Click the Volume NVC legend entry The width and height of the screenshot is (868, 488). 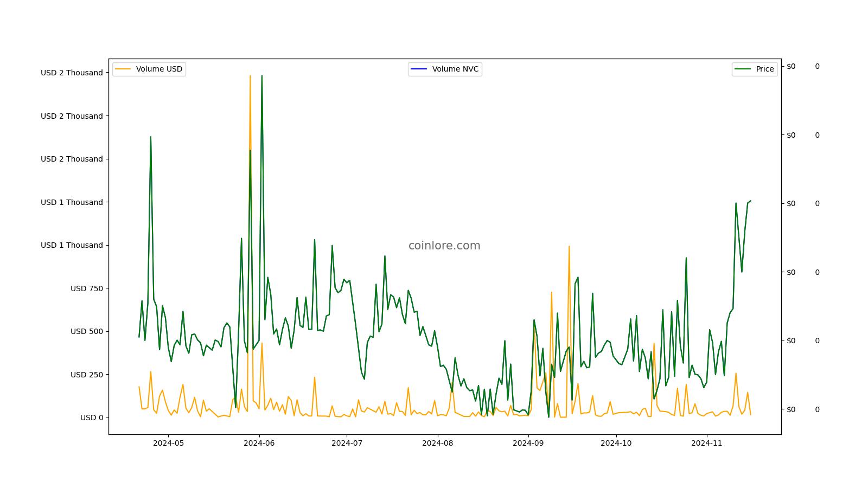click(x=445, y=69)
